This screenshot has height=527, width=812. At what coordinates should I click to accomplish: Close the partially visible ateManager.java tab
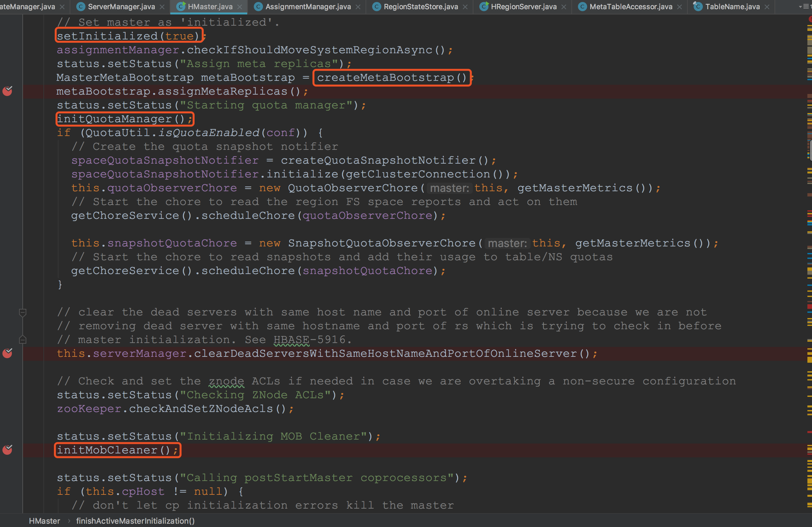[62, 7]
